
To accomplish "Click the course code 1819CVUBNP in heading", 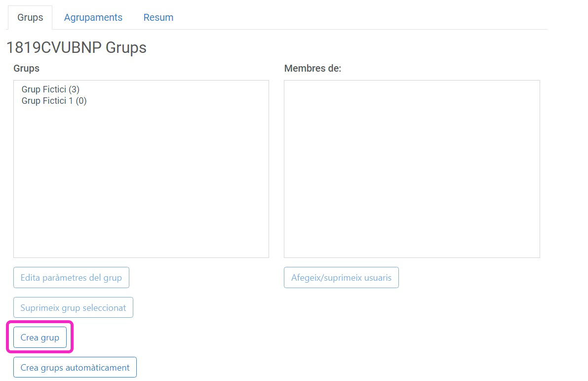I will click(x=54, y=47).
